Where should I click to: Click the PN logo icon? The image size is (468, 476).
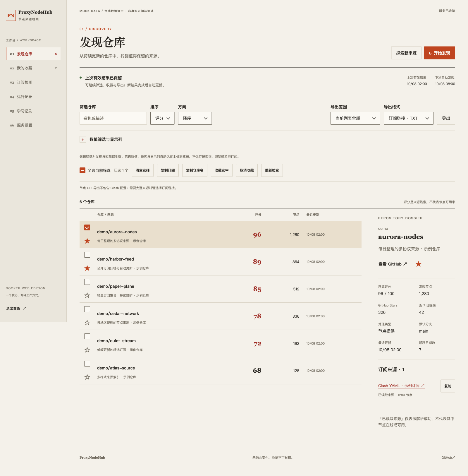pos(11,16)
